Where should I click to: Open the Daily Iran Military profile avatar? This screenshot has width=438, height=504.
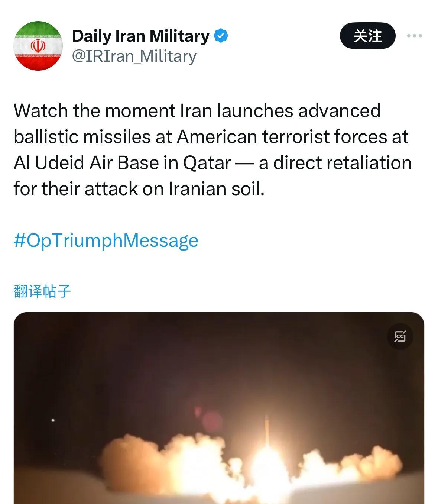click(x=38, y=46)
